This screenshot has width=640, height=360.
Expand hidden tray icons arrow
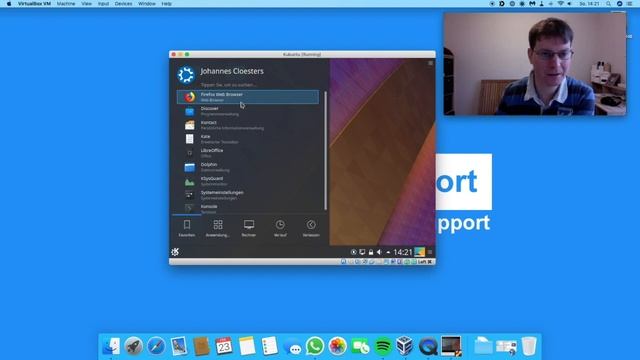[x=388, y=252]
